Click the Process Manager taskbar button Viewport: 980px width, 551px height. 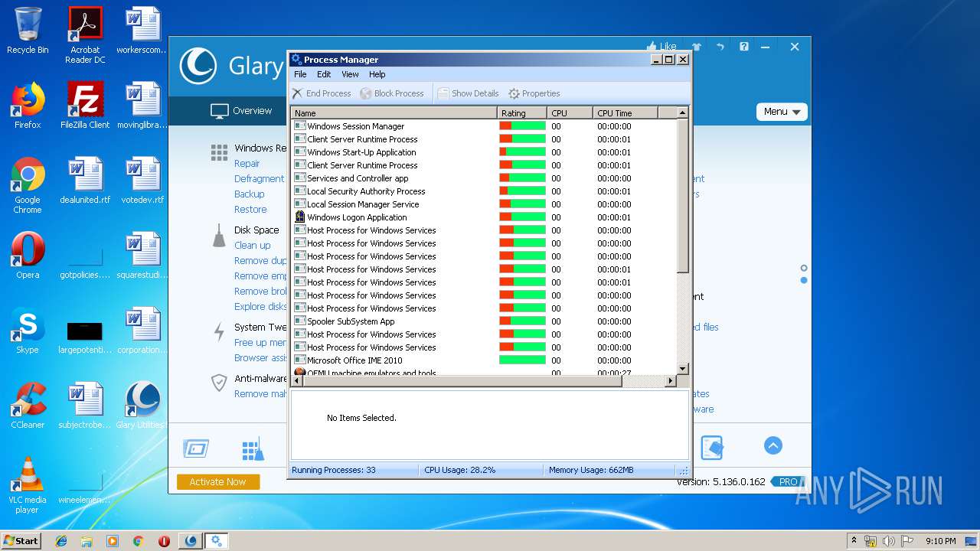(216, 541)
